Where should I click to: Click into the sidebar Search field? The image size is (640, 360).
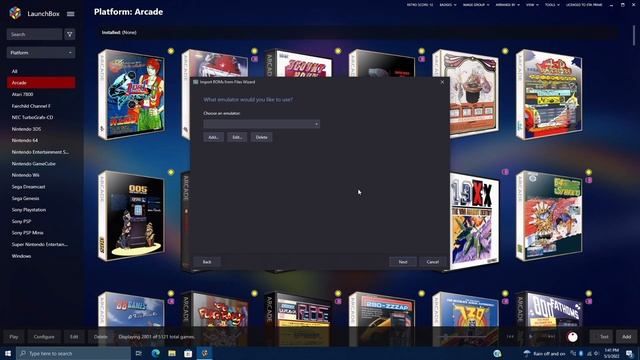[x=34, y=34]
